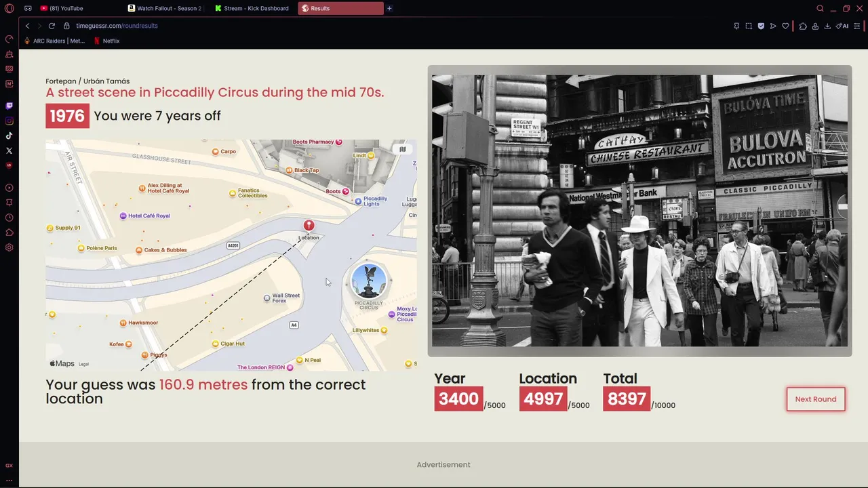Click the Apple Maps Legal link
Screen dimensions: 868x488
pyautogui.click(x=83, y=364)
